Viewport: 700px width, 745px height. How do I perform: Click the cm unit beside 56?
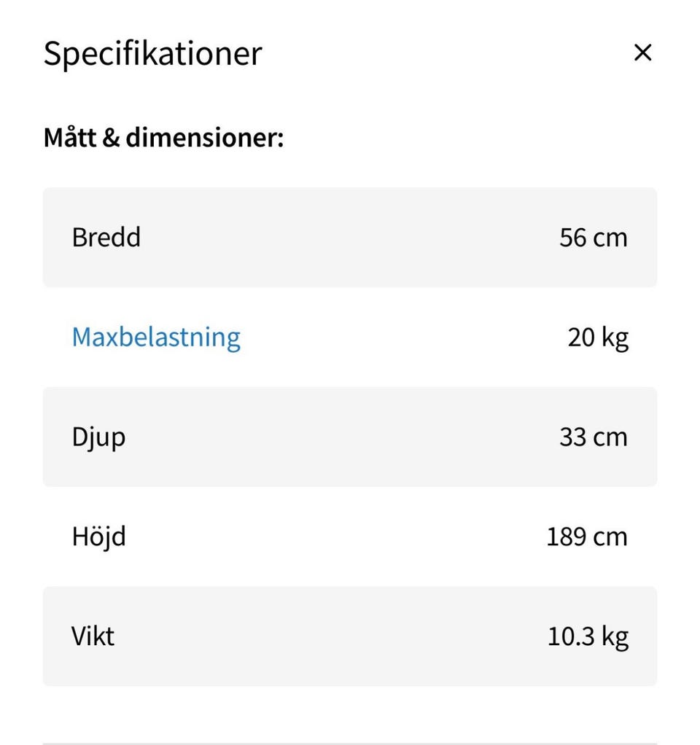(610, 238)
